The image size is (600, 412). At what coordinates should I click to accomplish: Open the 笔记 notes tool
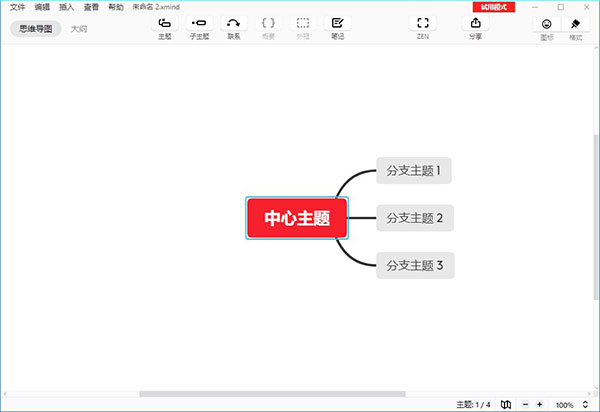click(x=338, y=23)
